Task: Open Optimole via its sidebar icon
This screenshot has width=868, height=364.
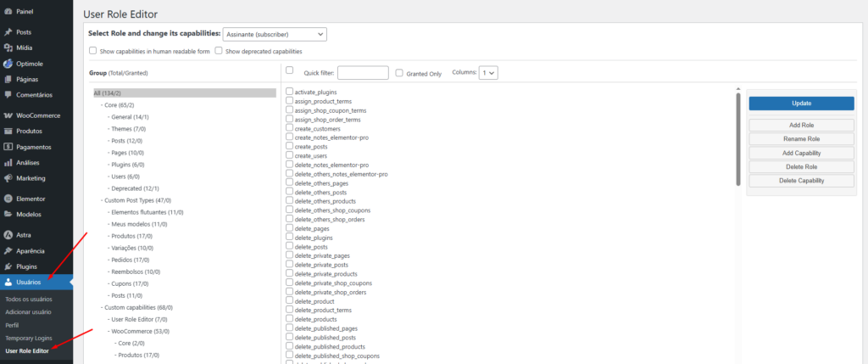Action: [x=8, y=64]
